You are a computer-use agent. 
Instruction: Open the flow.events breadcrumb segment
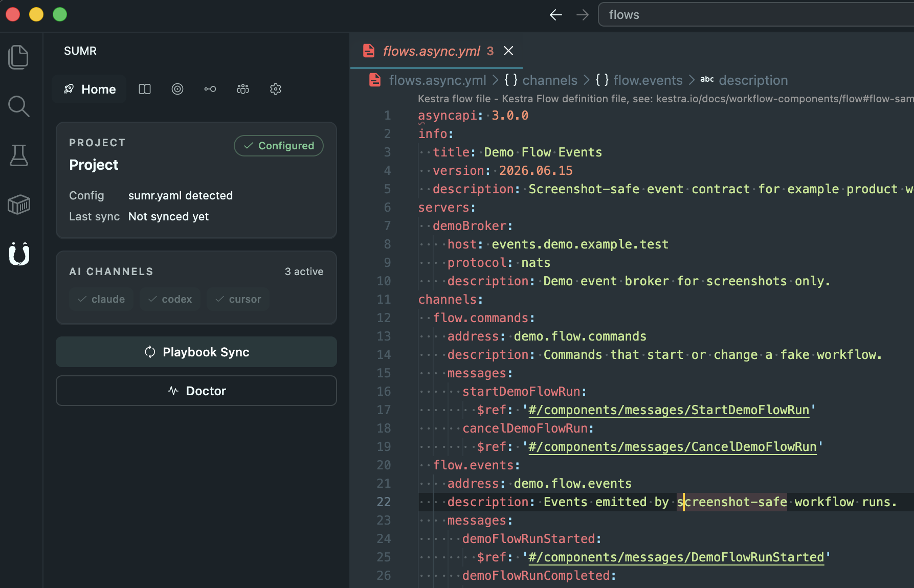(x=648, y=80)
